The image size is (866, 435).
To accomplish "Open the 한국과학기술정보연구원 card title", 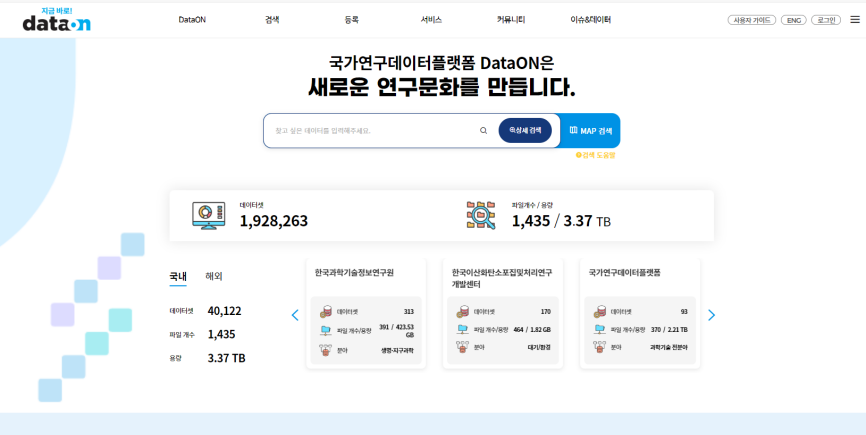I will (354, 273).
